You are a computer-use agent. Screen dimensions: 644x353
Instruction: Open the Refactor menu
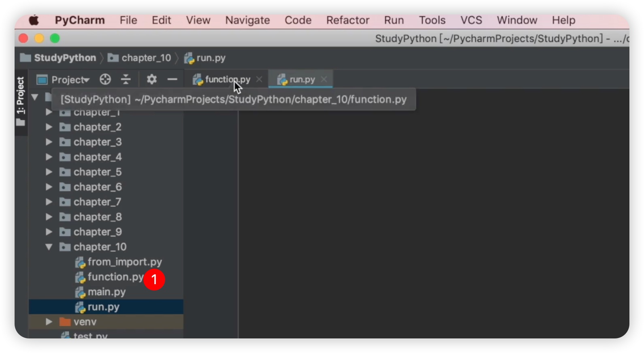(348, 20)
